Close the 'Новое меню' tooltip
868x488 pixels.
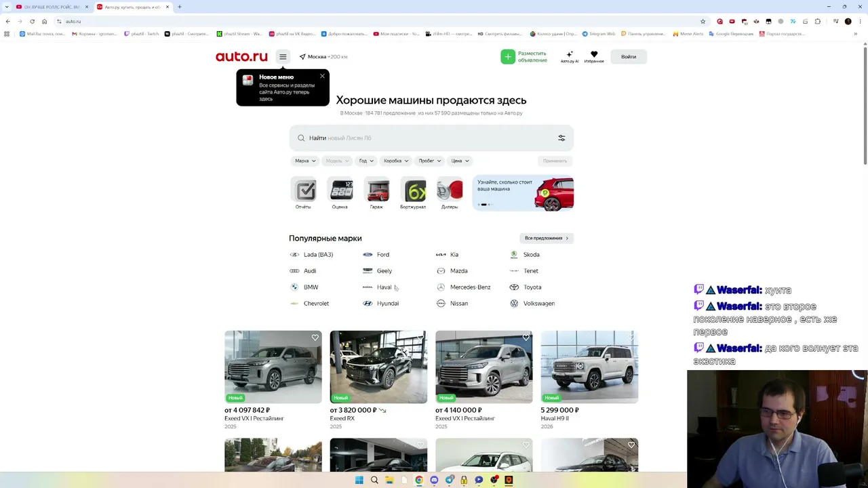point(322,76)
